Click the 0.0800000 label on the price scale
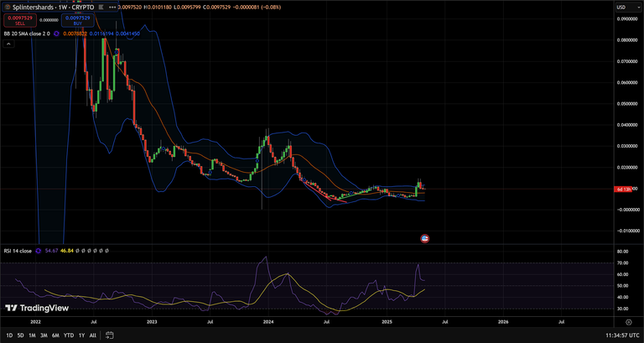This screenshot has height=343, width=644. [626, 40]
